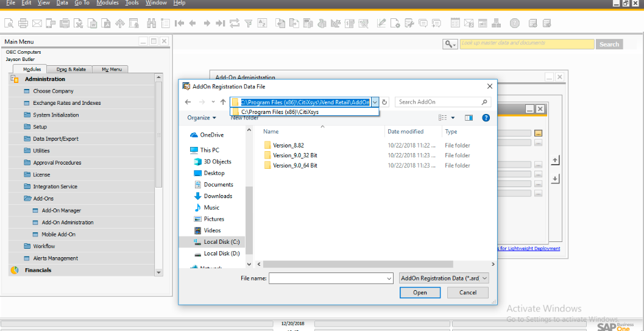
Task: Select the Version_9.0_64 Bit folder
Action: [x=295, y=166]
